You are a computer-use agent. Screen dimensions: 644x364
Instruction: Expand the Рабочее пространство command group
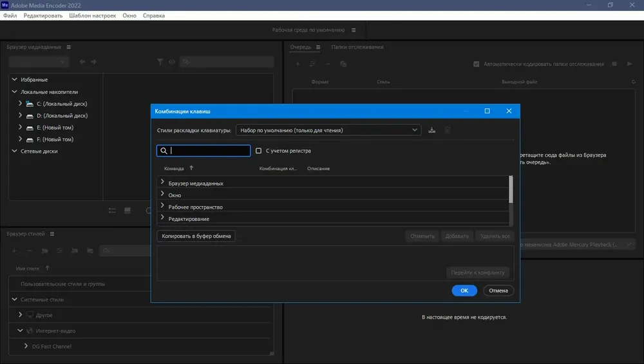click(162, 206)
